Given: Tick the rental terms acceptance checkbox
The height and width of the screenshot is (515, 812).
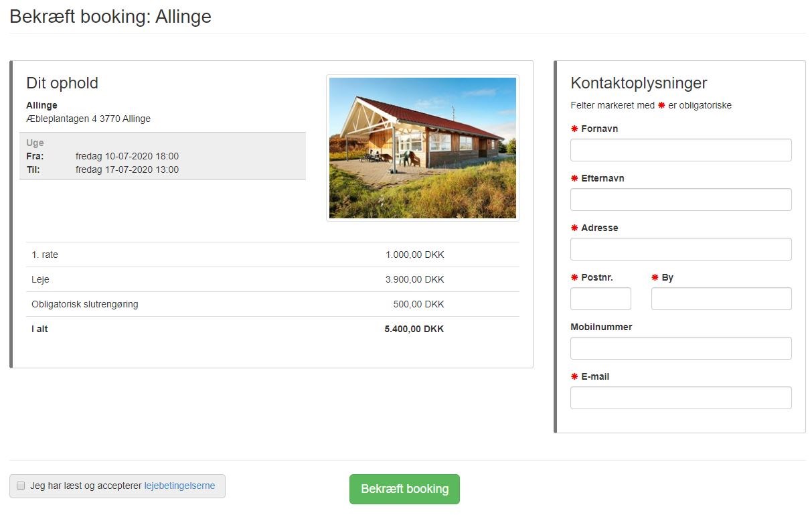Looking at the screenshot, I should (21, 486).
